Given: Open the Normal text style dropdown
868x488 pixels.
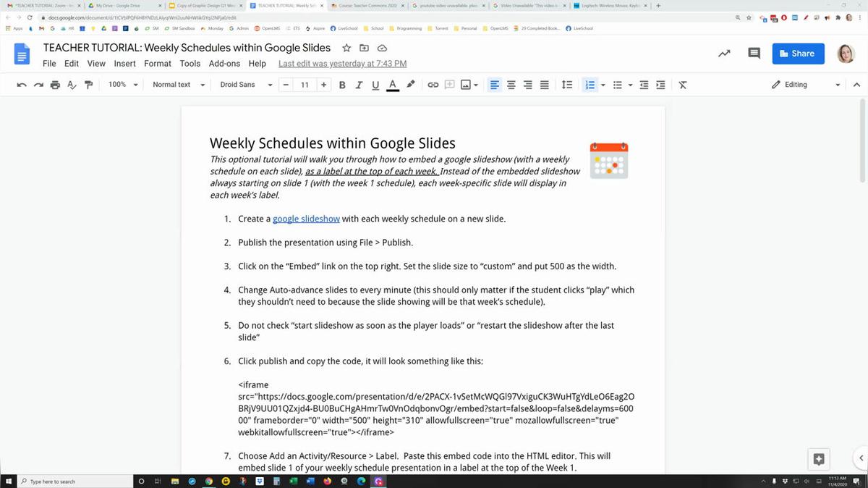Looking at the screenshot, I should 179,85.
